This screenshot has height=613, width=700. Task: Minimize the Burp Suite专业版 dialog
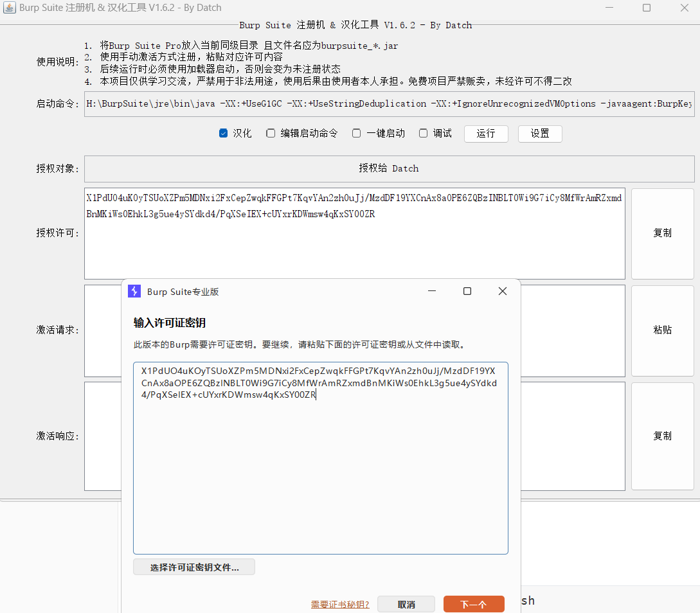432,291
